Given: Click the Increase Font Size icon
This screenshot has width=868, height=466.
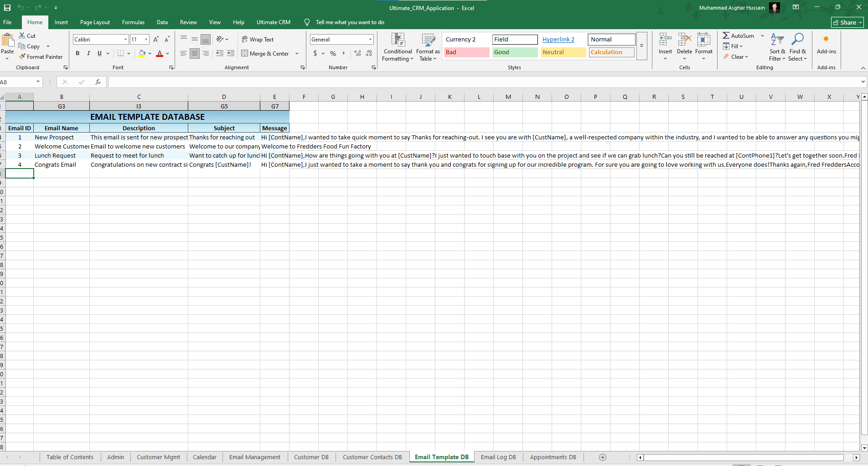Looking at the screenshot, I should coord(156,40).
